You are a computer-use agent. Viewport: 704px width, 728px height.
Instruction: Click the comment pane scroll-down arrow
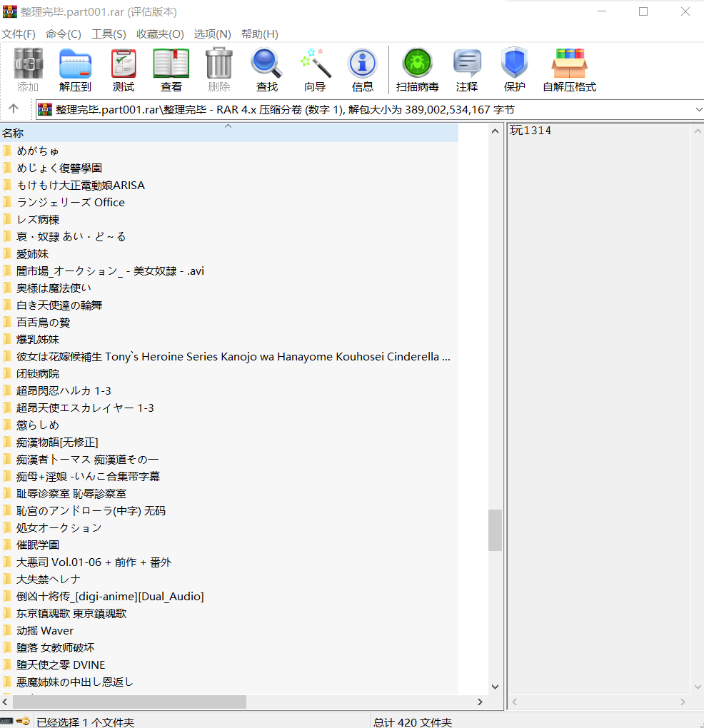click(x=698, y=686)
